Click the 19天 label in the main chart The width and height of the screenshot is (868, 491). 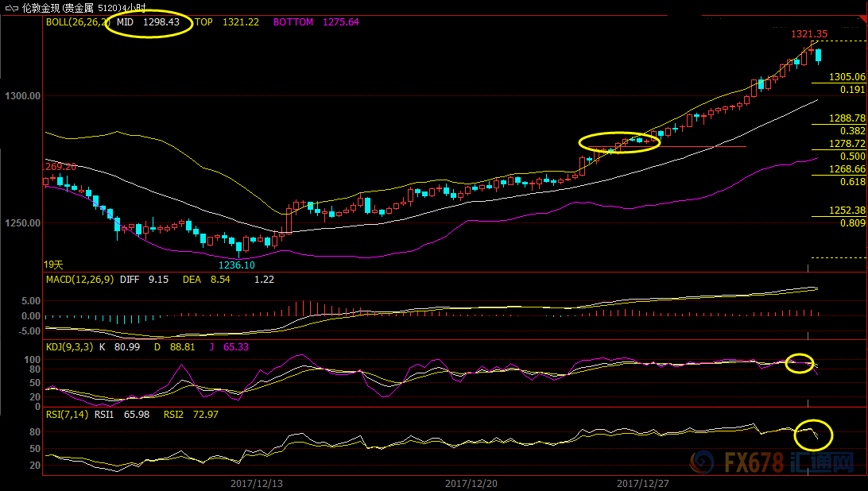tap(53, 264)
